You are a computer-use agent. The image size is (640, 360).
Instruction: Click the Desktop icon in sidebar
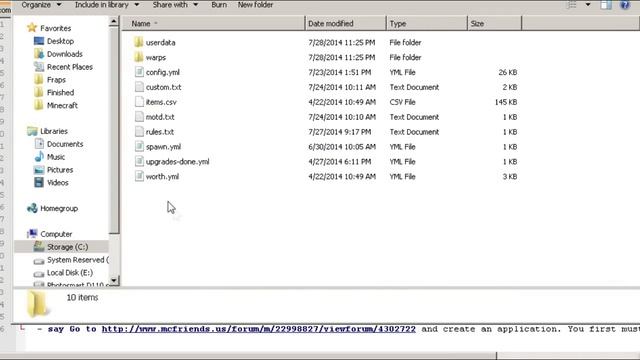click(x=39, y=41)
